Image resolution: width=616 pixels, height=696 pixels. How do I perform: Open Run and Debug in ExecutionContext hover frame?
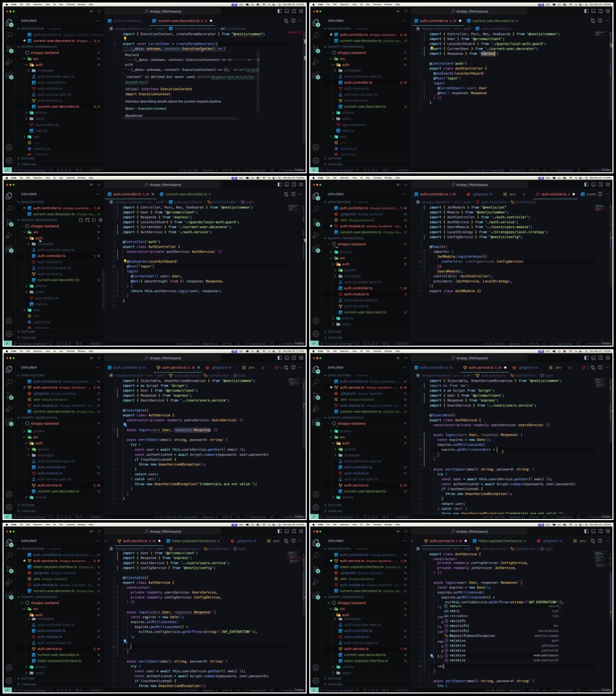click(9, 62)
